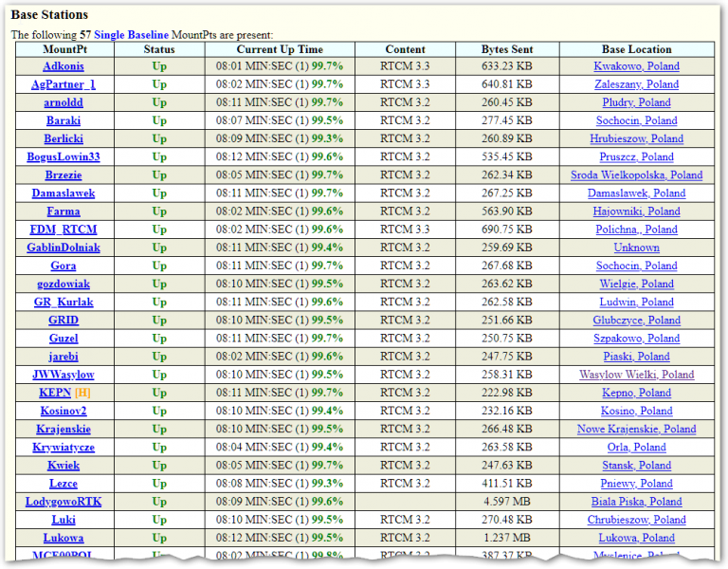The width and height of the screenshot is (728, 569).
Task: Click the KEPN mount point link
Action: 55,393
